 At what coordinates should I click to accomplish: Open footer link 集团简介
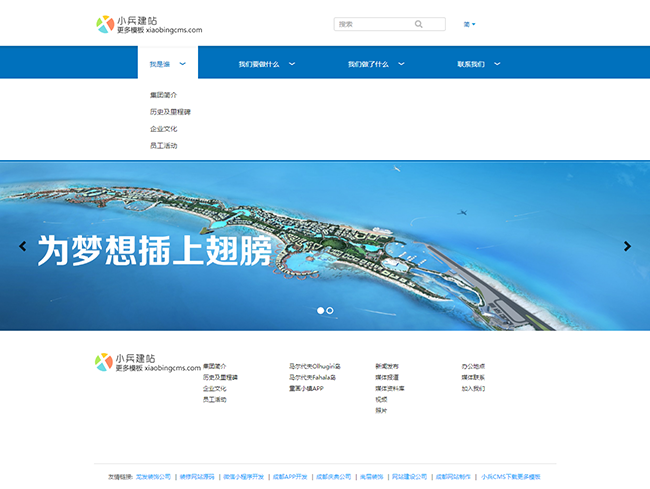[215, 366]
